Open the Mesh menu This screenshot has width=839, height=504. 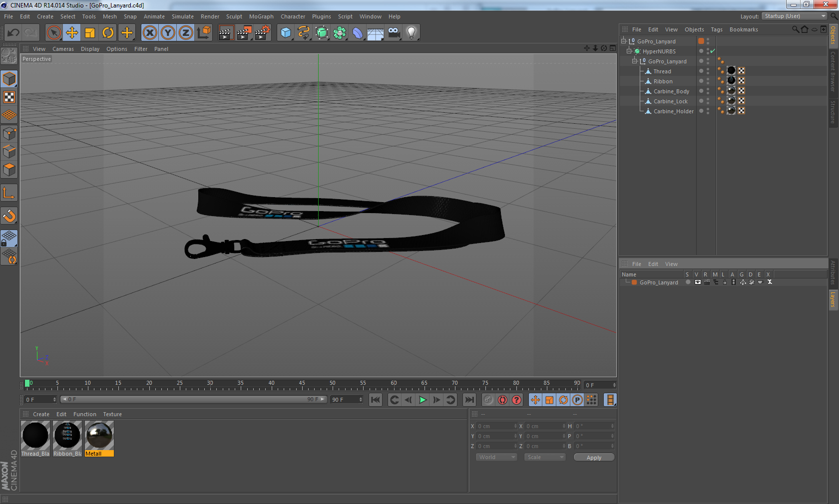(109, 16)
